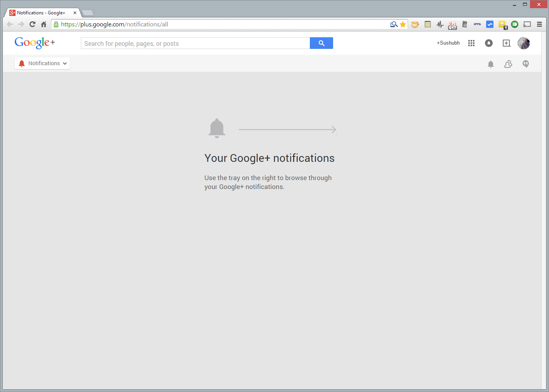Open the Google apps grid launcher

[x=471, y=43]
